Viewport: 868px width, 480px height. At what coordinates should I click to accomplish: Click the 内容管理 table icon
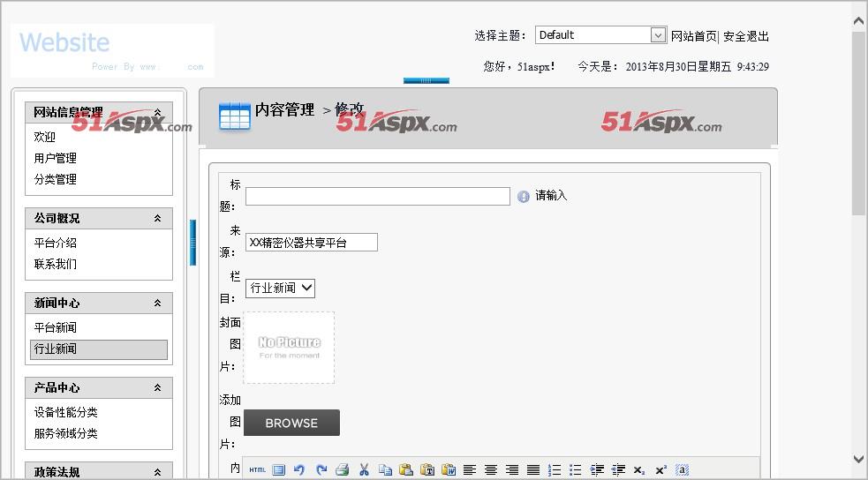point(235,116)
